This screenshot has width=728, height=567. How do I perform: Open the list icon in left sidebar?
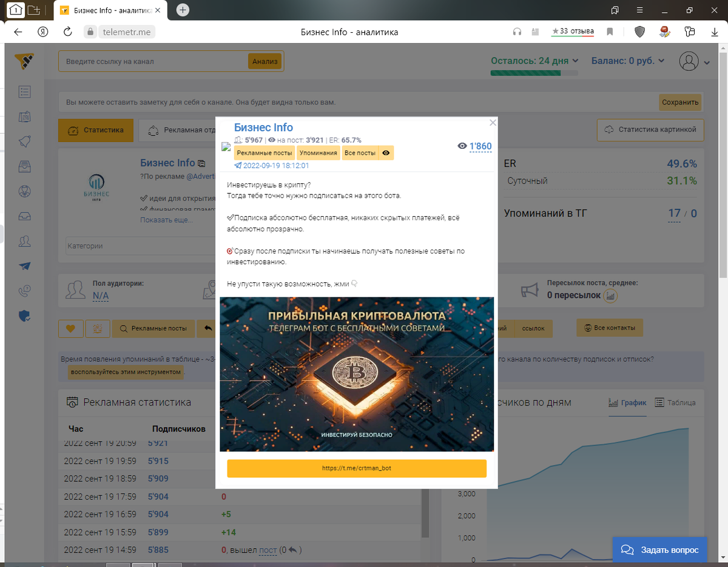[24, 92]
